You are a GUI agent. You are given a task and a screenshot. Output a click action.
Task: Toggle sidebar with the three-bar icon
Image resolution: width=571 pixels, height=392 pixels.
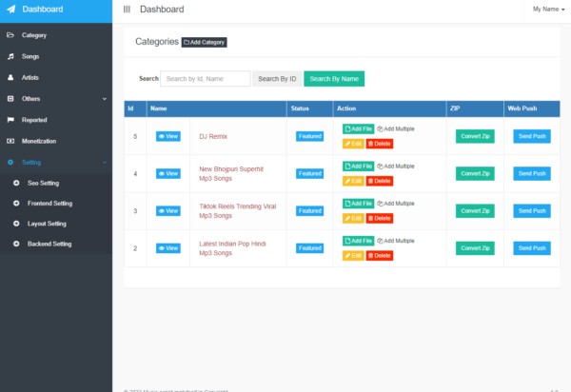(x=127, y=10)
